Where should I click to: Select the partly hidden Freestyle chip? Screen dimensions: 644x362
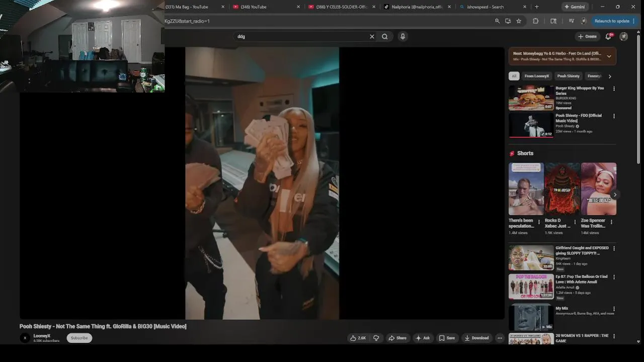[594, 76]
